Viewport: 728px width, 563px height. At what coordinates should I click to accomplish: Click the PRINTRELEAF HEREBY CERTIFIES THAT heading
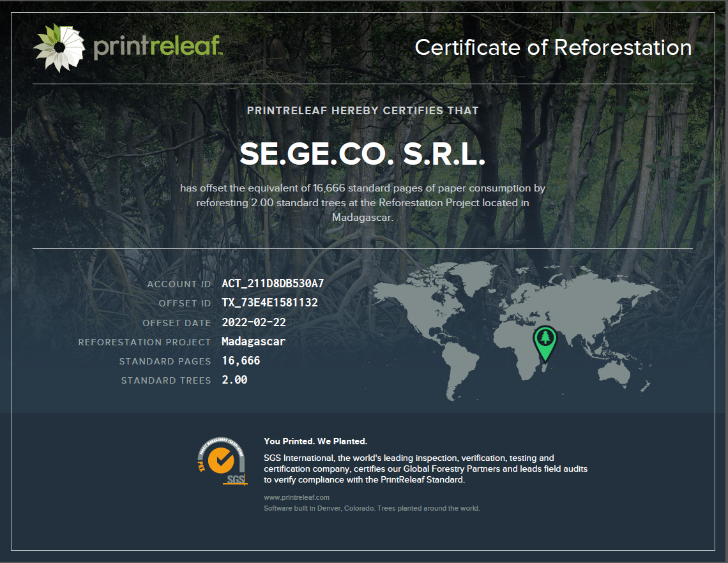coord(363,110)
